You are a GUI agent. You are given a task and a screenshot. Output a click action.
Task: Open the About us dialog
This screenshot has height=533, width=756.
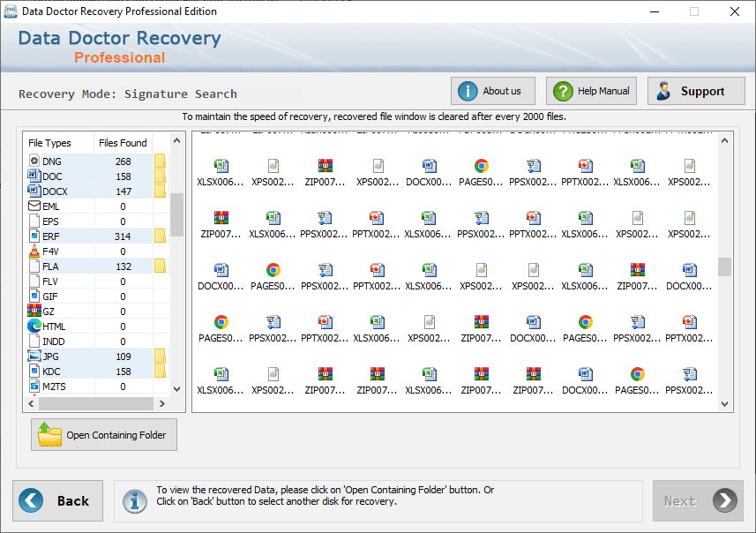point(493,91)
